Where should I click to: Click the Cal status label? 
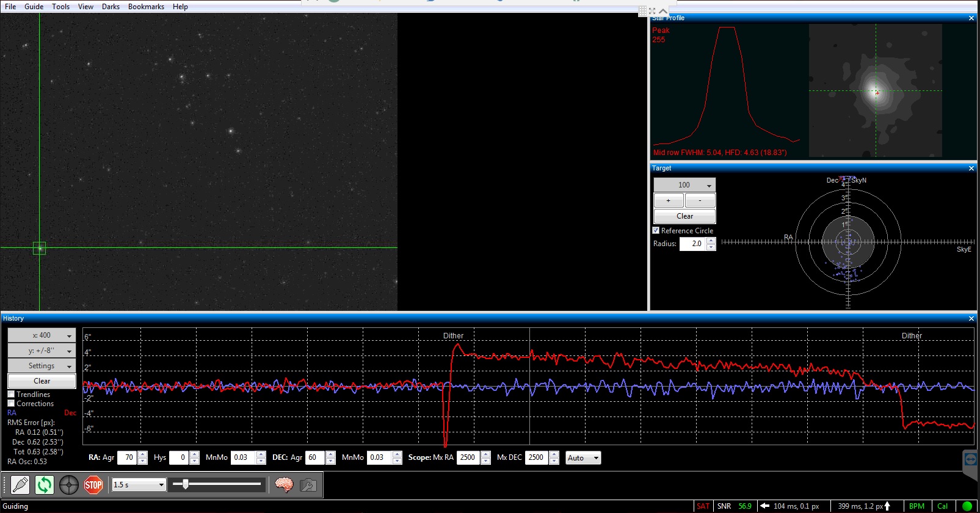[x=943, y=506]
